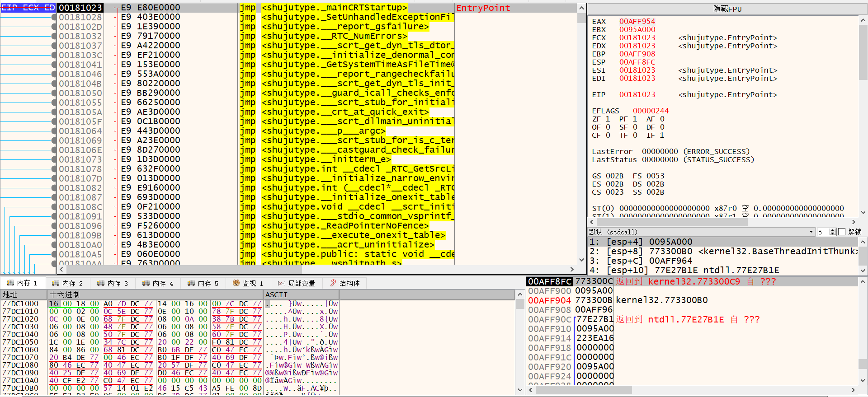Click the up arrow of the disassembly scrollbar
Image resolution: width=868 pixels, height=397 pixels.
point(581,8)
